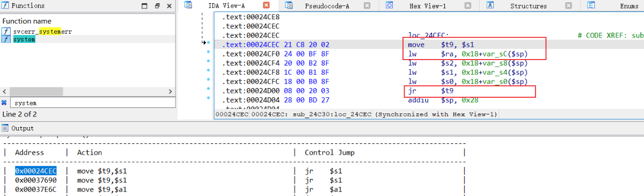Screen dimensions: 644x196
Task: Click the 0x00024CEC address in Output
Action: tap(35, 171)
